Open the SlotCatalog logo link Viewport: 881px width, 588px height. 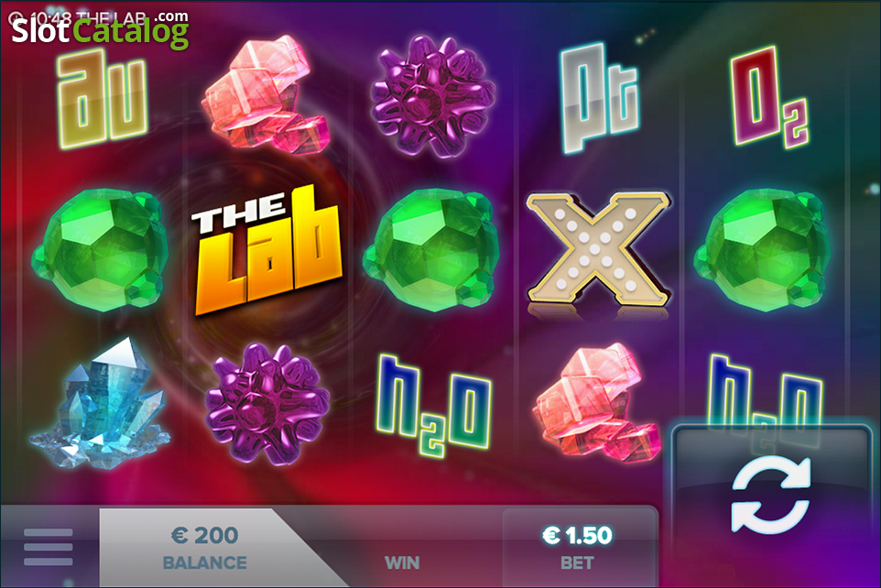pyautogui.click(x=100, y=28)
